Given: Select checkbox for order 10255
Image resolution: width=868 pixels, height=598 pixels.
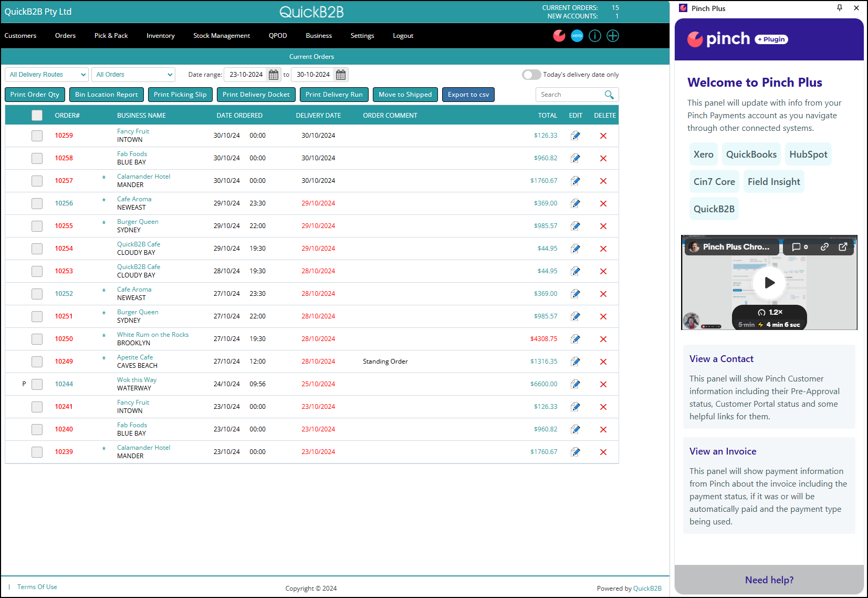Looking at the screenshot, I should click(x=37, y=226).
